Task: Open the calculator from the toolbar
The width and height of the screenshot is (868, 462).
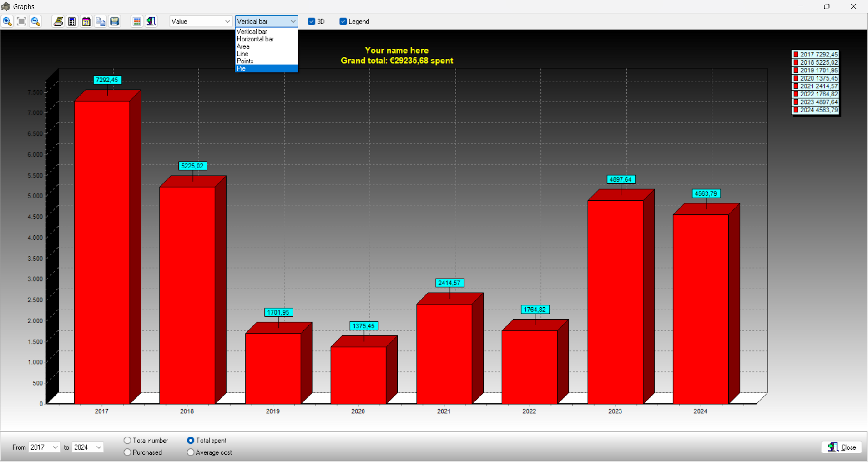Action: 72,21
